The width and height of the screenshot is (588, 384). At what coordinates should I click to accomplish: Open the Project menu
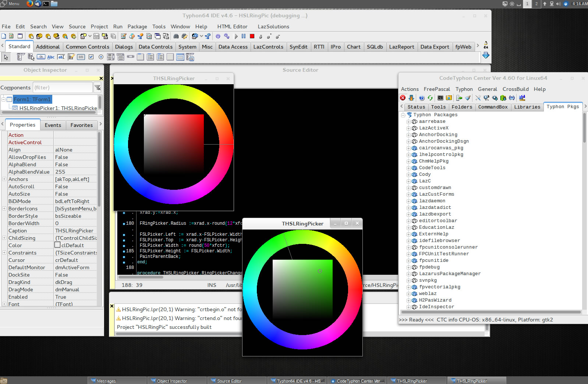(x=99, y=26)
